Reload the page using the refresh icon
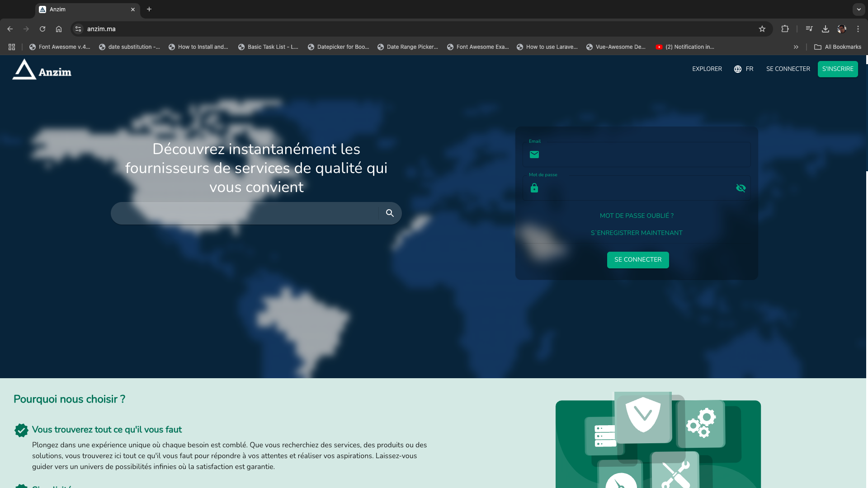This screenshot has height=488, width=868. click(42, 28)
